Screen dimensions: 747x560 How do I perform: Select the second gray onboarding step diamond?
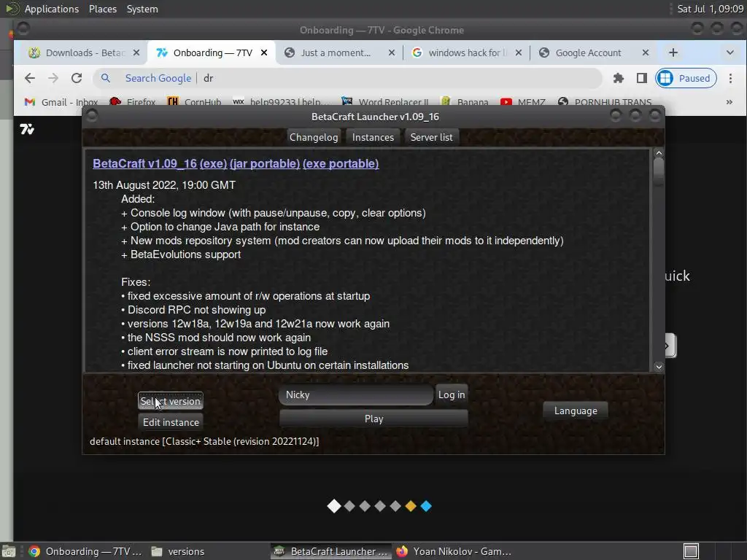[x=365, y=506]
